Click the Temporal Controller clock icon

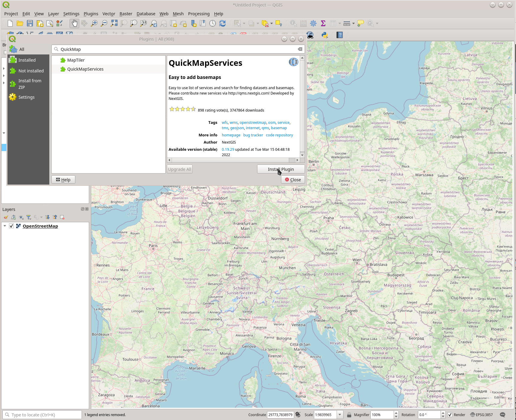point(213,23)
